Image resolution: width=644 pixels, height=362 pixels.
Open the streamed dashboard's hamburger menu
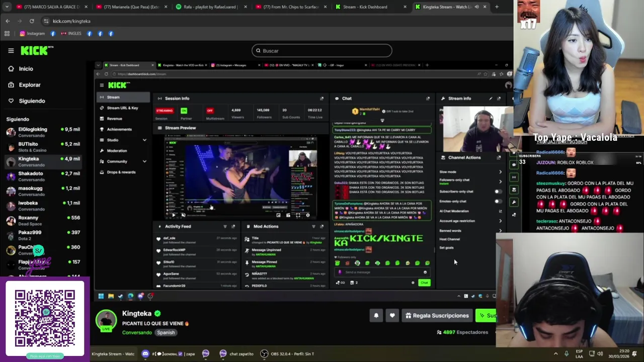click(x=102, y=85)
